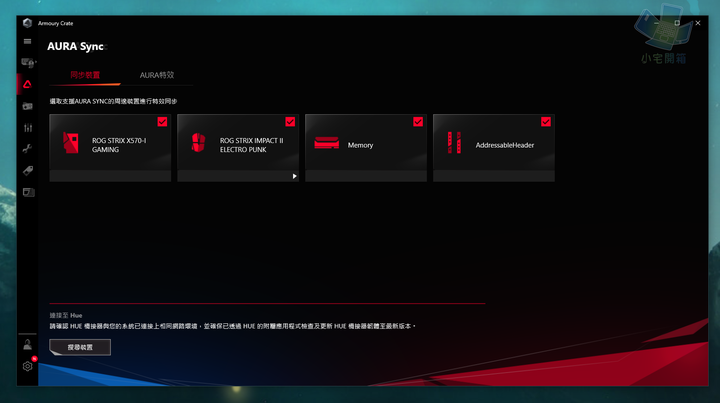Open the Settings gear sidebar icon
The height and width of the screenshot is (403, 720).
point(28,366)
